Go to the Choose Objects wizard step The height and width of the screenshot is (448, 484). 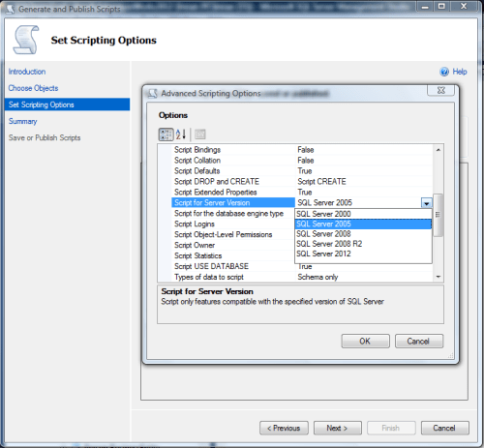pos(33,88)
